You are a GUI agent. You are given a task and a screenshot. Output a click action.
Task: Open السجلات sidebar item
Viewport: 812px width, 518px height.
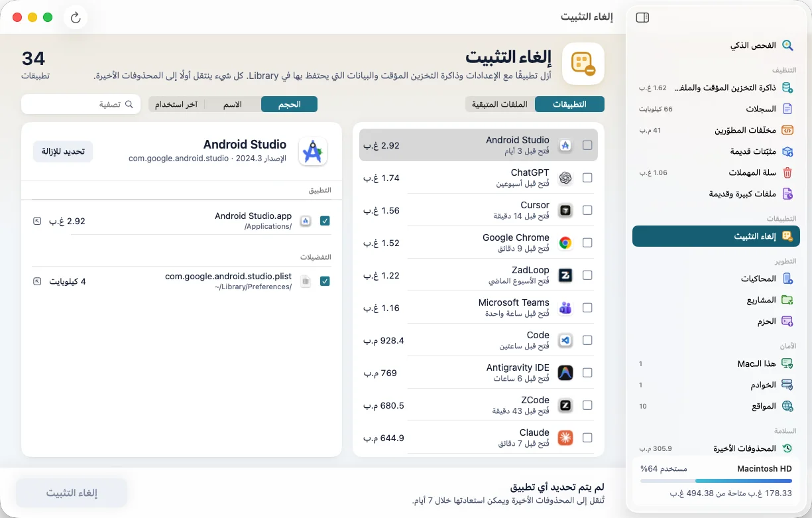coord(716,109)
